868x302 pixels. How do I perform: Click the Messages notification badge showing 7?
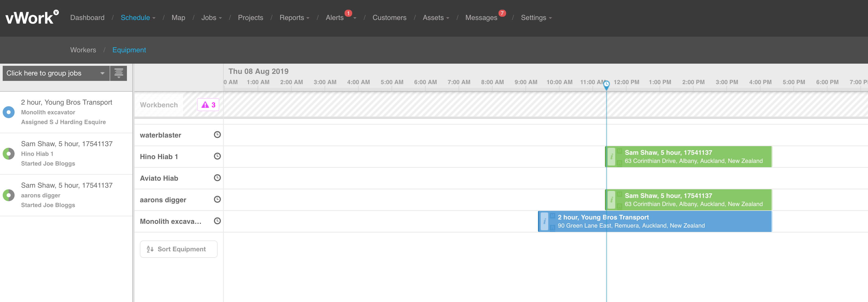point(502,13)
